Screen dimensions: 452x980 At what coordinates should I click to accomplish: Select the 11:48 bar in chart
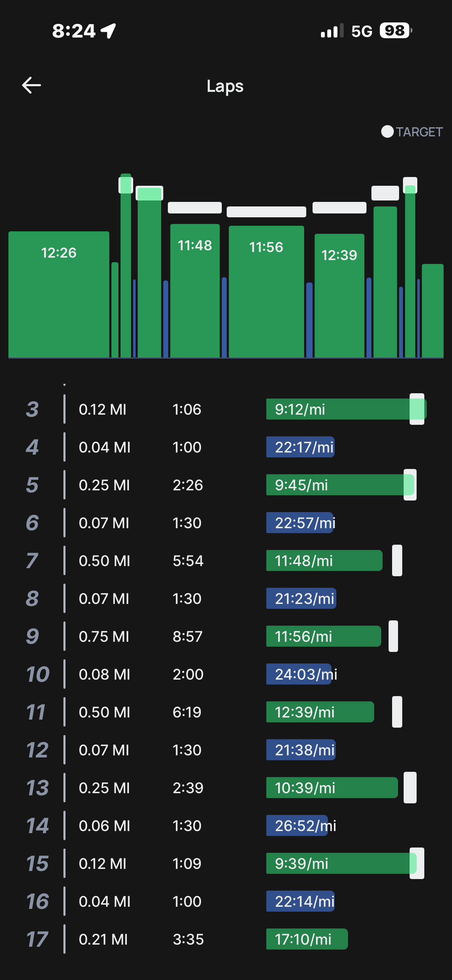195,290
